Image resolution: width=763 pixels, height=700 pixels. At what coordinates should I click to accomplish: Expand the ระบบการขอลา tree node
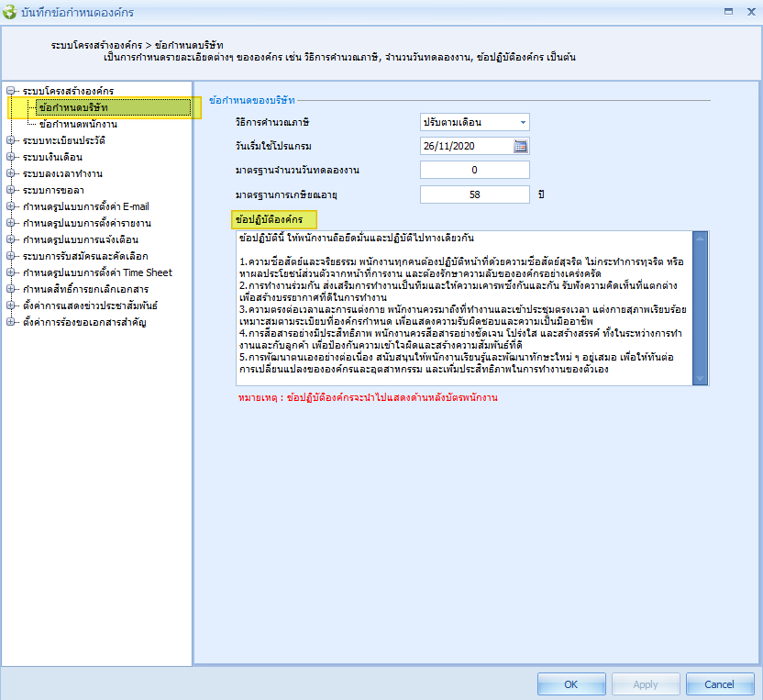pos(11,190)
